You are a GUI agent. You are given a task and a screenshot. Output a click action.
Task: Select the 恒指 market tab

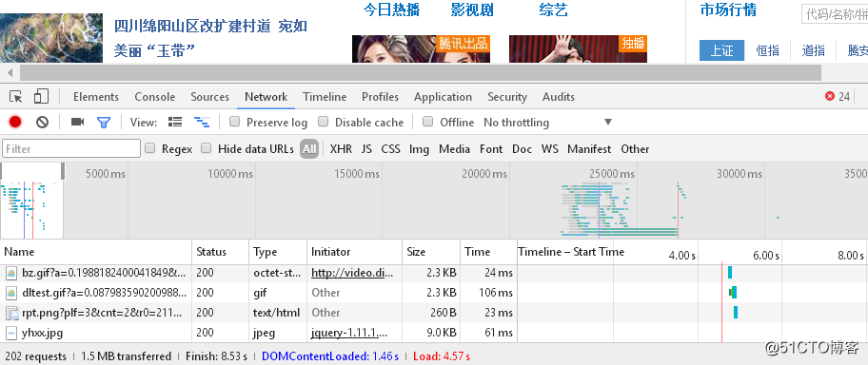point(768,51)
